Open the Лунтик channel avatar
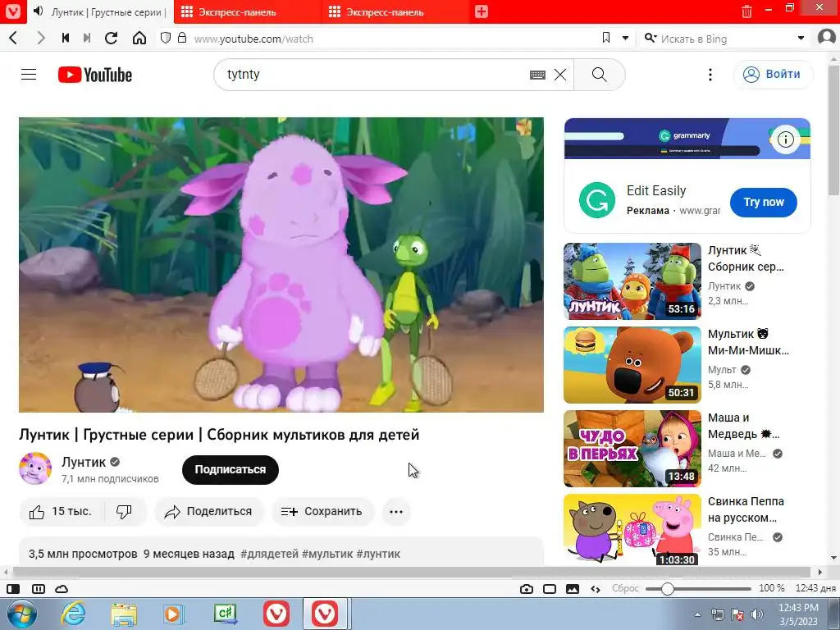 tap(35, 468)
